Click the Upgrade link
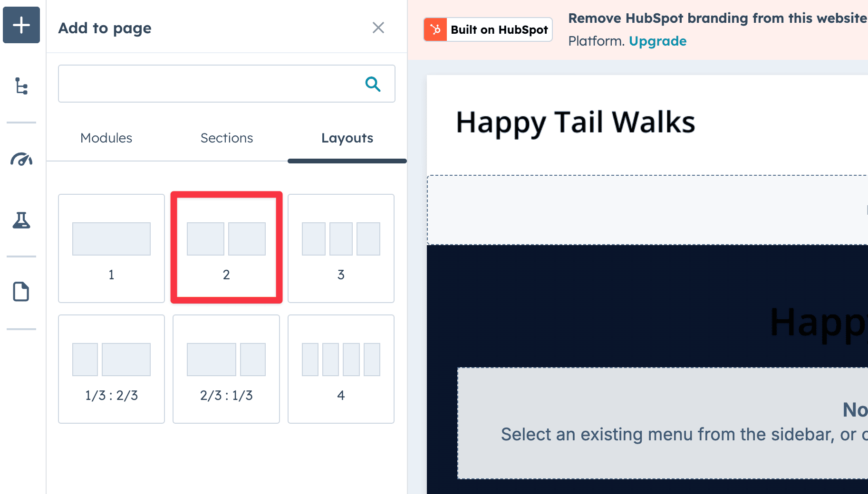The image size is (868, 494). point(657,41)
